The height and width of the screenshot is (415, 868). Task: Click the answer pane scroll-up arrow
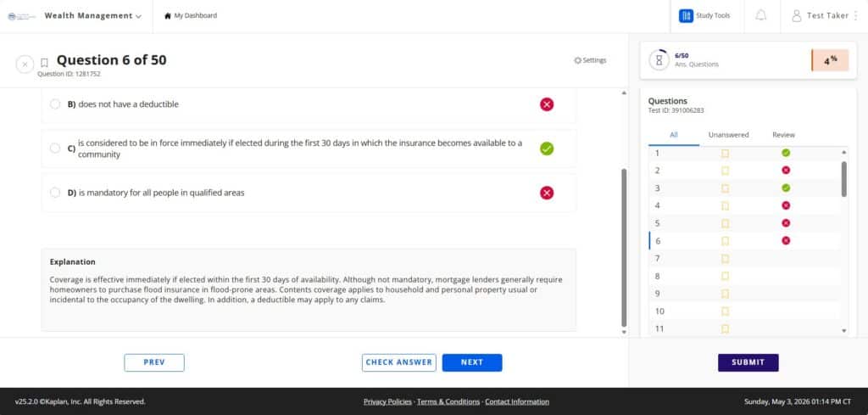(x=625, y=93)
